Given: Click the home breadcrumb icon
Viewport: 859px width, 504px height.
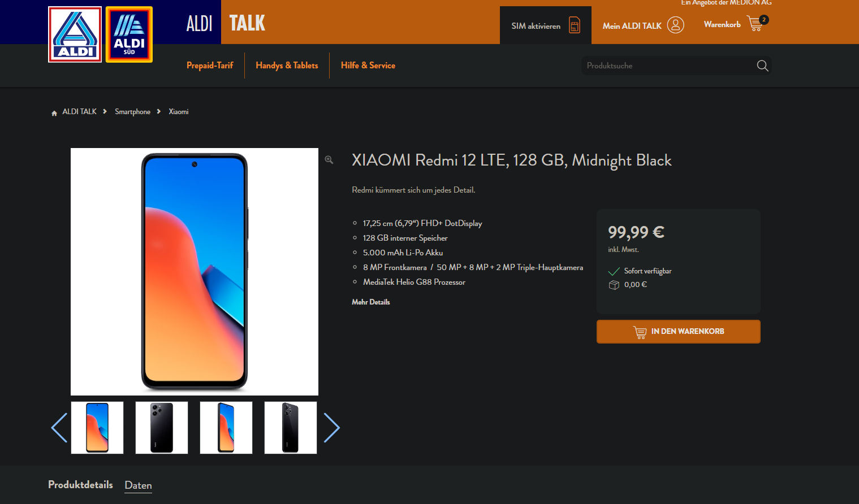Looking at the screenshot, I should tap(54, 113).
